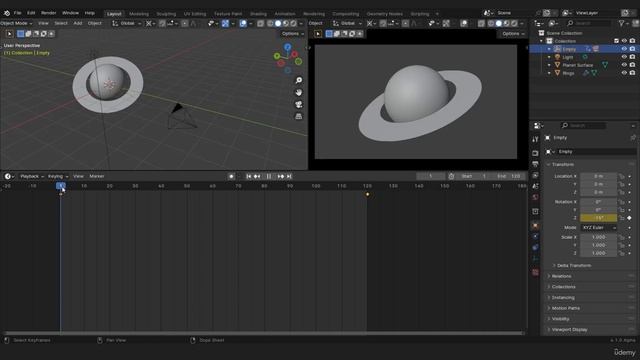Hide the Light object in viewport
The width and height of the screenshot is (640, 360).
coord(624,57)
